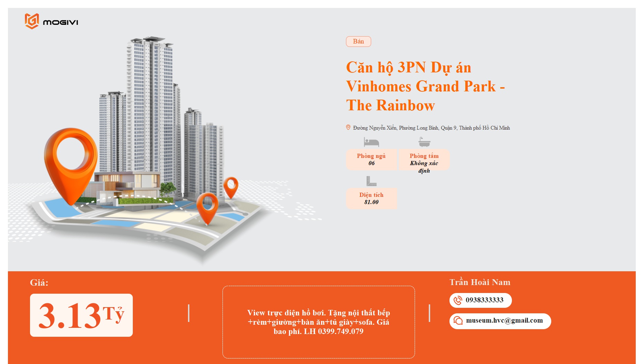Click the bathtub icon above Phòng tắm

pos(424,142)
